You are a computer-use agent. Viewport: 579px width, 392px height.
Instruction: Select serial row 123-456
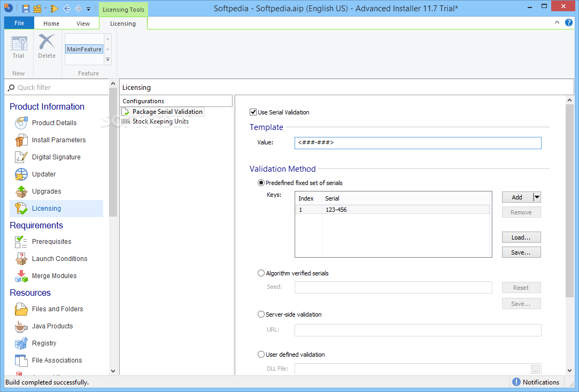(x=392, y=210)
